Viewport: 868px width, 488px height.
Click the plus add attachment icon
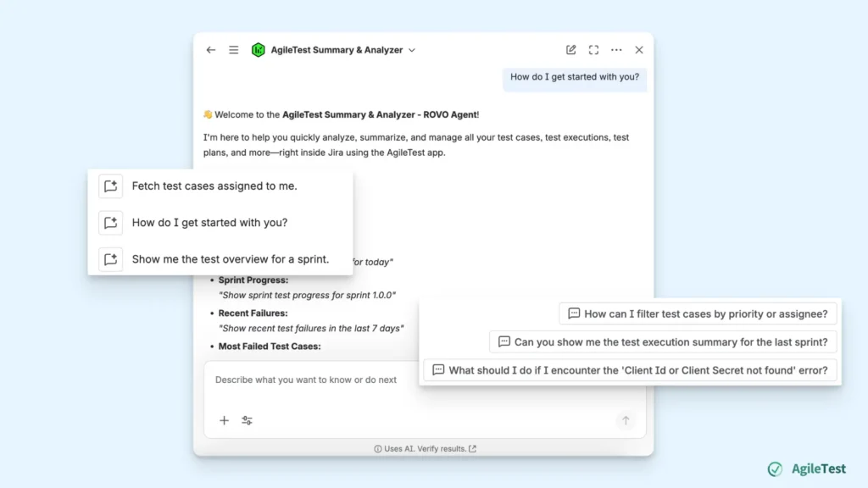[x=224, y=420]
